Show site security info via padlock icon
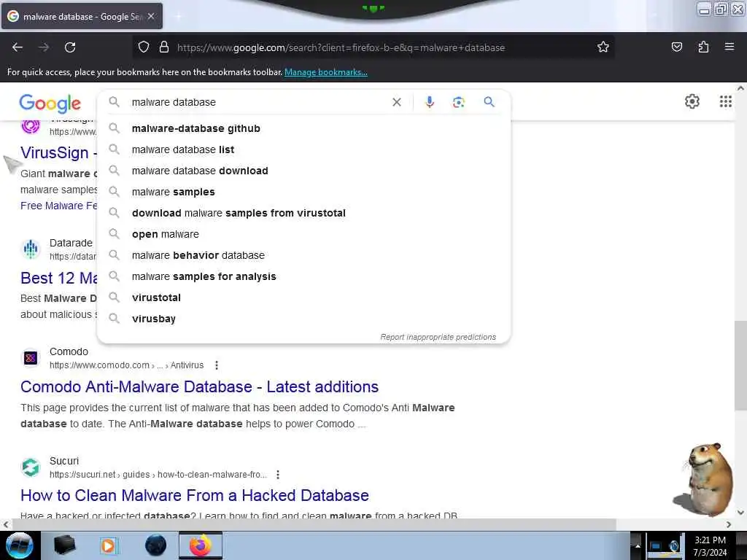Image resolution: width=747 pixels, height=560 pixels. coord(164,47)
